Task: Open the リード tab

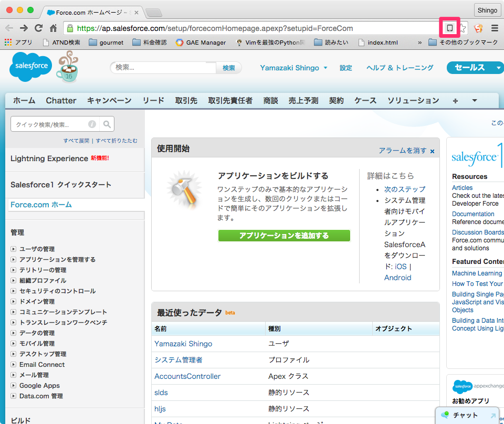Action: (153, 101)
